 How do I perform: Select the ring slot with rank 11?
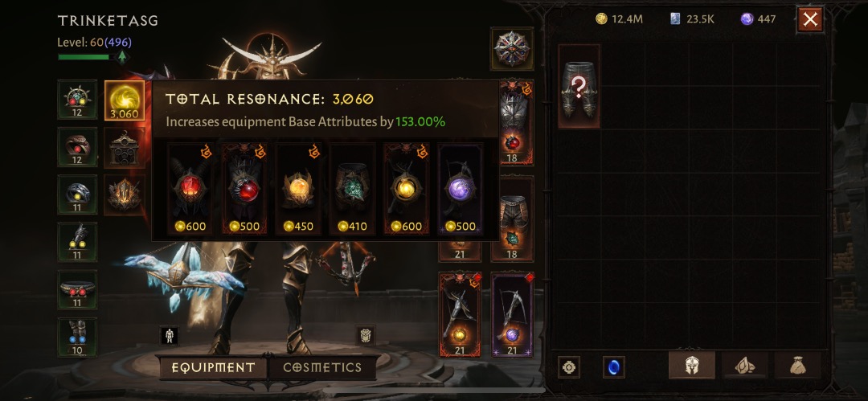click(x=77, y=194)
